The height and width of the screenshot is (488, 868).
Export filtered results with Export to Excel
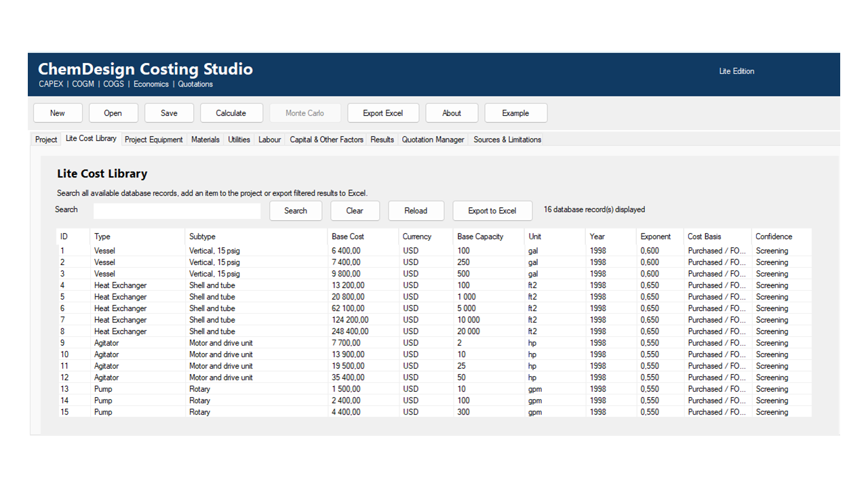coord(492,211)
